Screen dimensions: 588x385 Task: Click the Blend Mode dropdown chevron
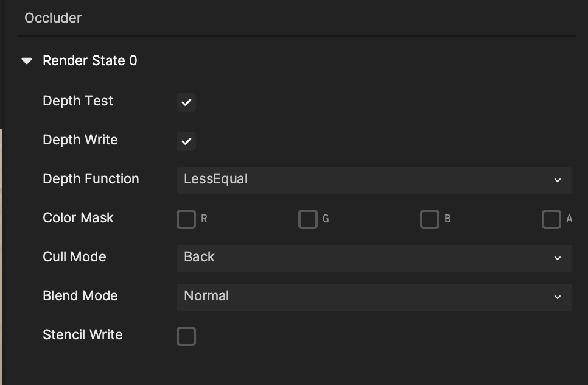tap(558, 297)
